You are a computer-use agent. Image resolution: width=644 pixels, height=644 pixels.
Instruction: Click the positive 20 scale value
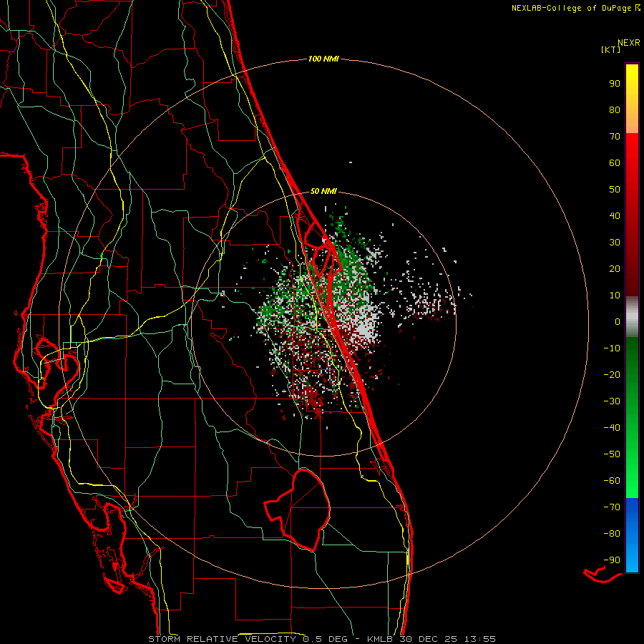[x=615, y=268]
